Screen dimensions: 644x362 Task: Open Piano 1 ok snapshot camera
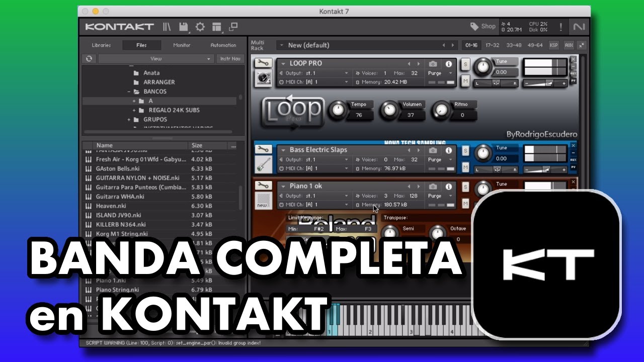coord(433,187)
